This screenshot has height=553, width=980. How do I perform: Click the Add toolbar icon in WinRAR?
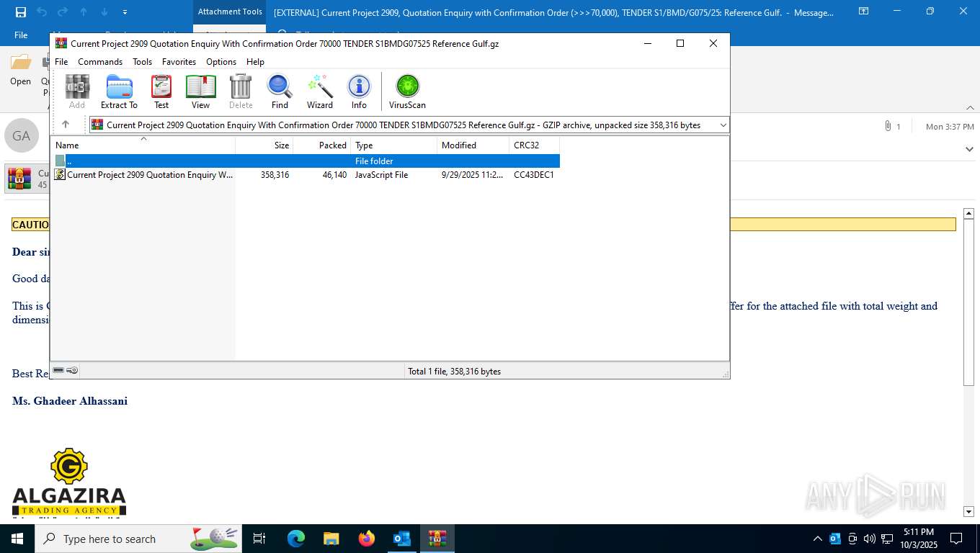77,92
